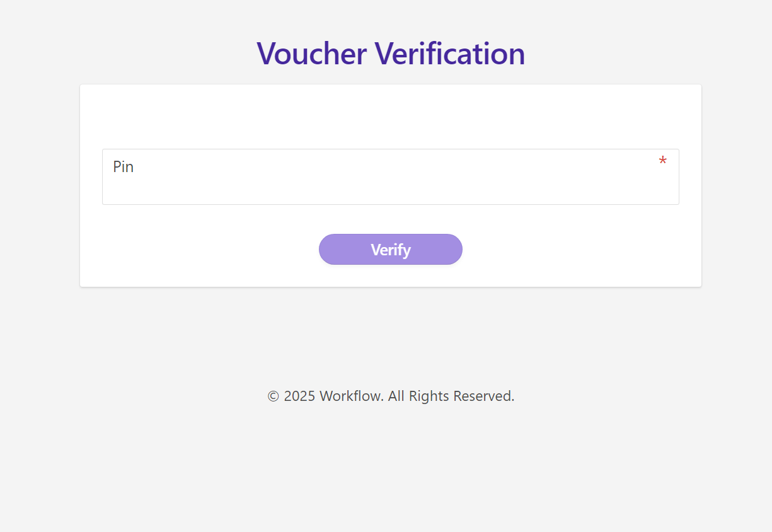Click the "Verify" label text
The height and width of the screenshot is (532, 772).
pos(391,250)
